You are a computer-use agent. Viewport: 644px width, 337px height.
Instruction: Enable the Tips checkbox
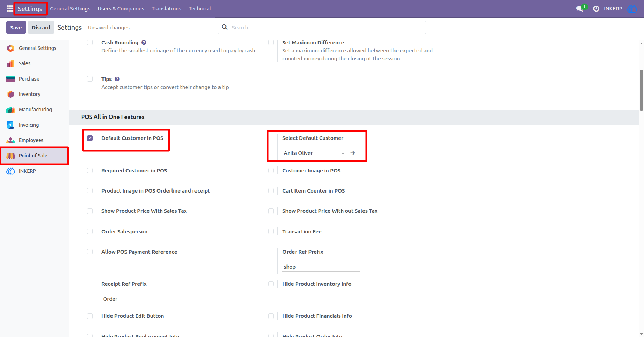90,79
